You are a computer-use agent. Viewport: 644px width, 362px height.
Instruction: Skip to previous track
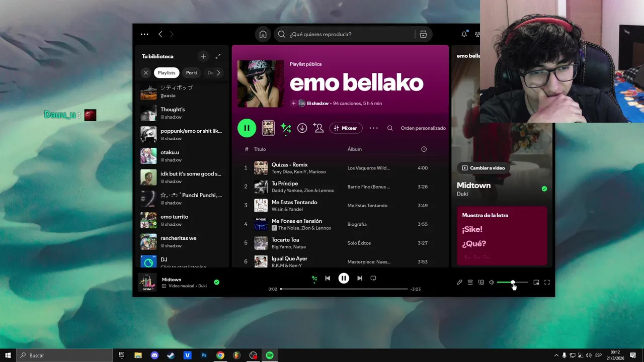[x=328, y=278]
